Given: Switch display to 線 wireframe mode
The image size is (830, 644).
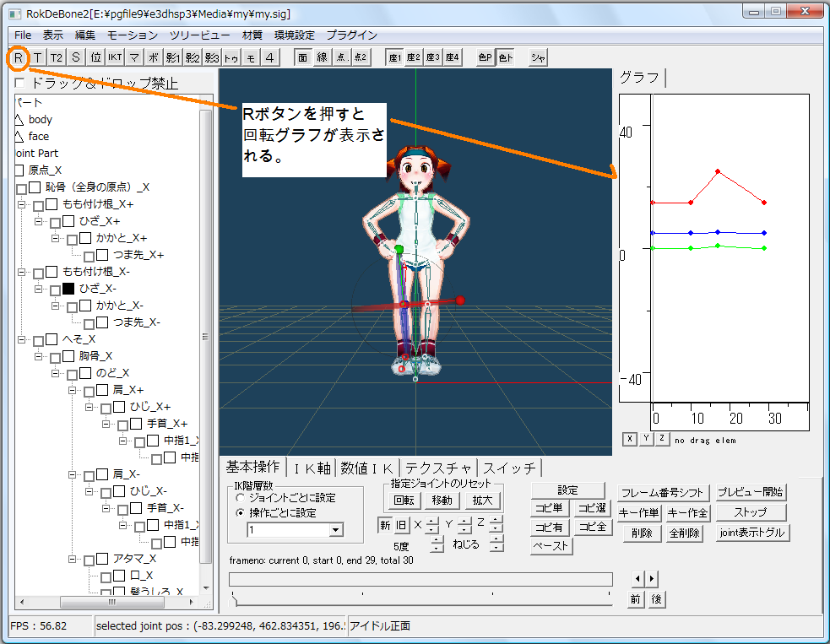Looking at the screenshot, I should coord(322,57).
